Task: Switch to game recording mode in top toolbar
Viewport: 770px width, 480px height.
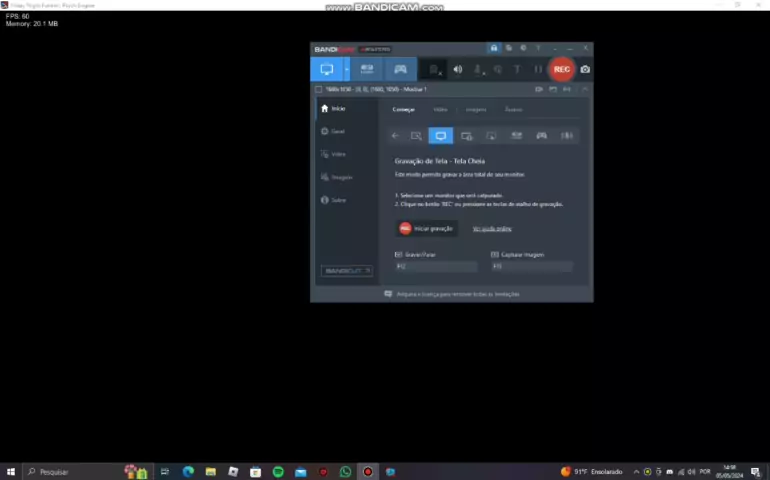Action: pos(400,69)
